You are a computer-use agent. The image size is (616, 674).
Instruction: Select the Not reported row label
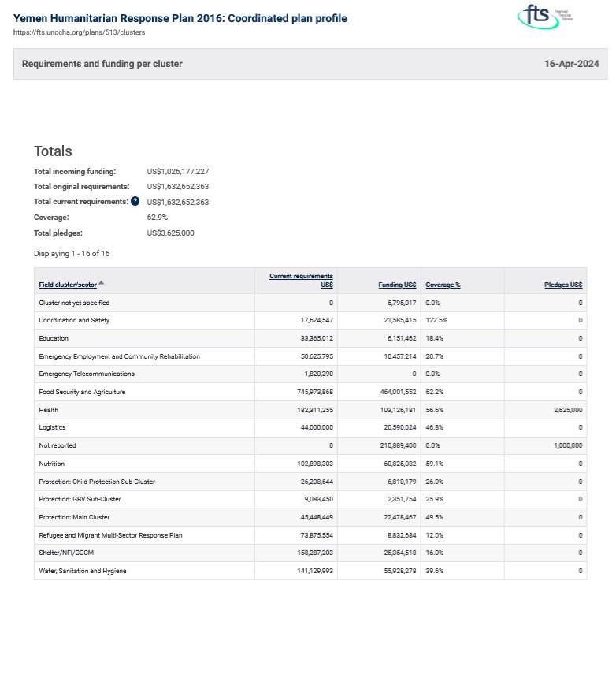tap(58, 445)
